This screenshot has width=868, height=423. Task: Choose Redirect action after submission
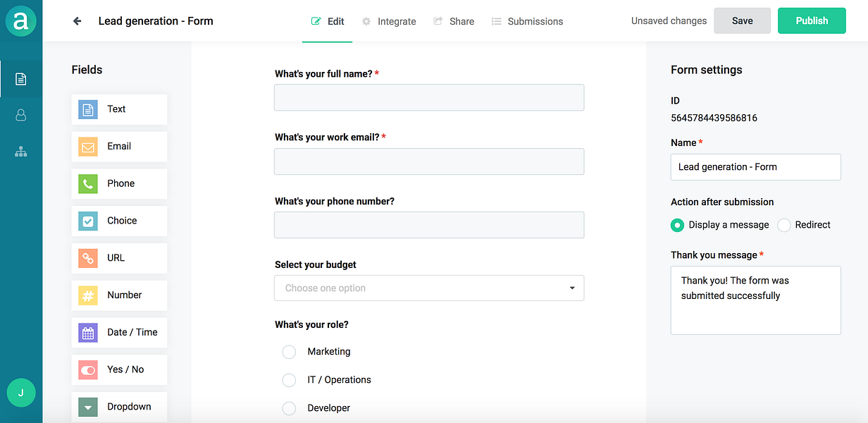[x=784, y=225]
